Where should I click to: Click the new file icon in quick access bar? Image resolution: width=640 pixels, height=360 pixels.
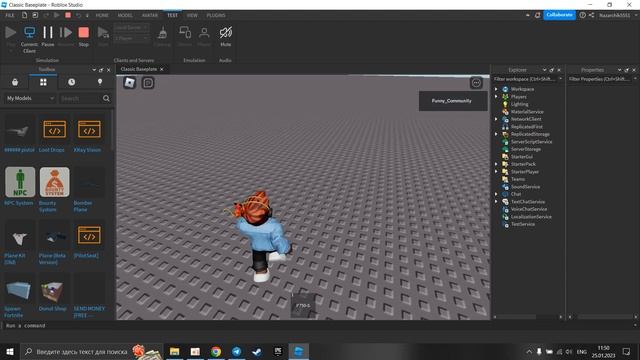tap(24, 15)
